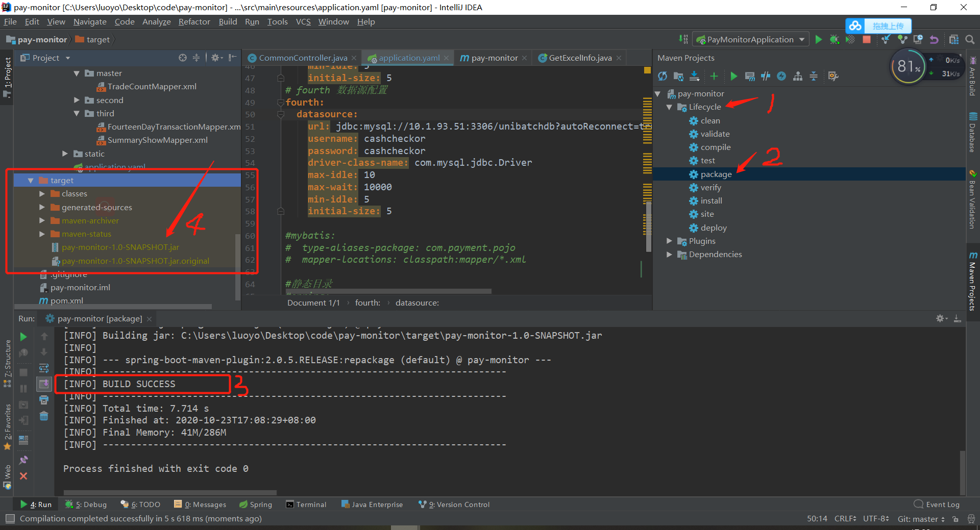Open the VCS menu
This screenshot has height=530, width=980.
click(x=303, y=22)
